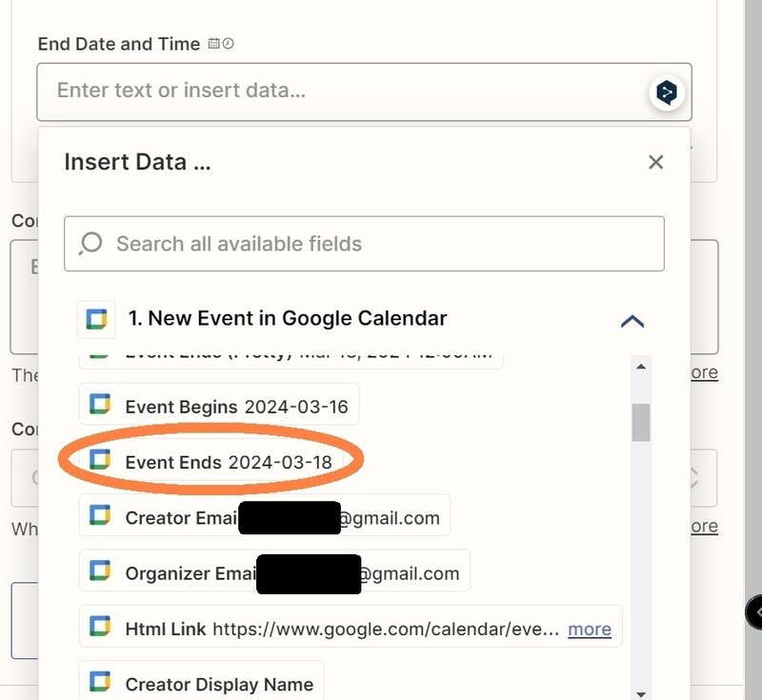Click calendar icon on Event Begins row
Screen dimensions: 762x700
tap(100, 404)
